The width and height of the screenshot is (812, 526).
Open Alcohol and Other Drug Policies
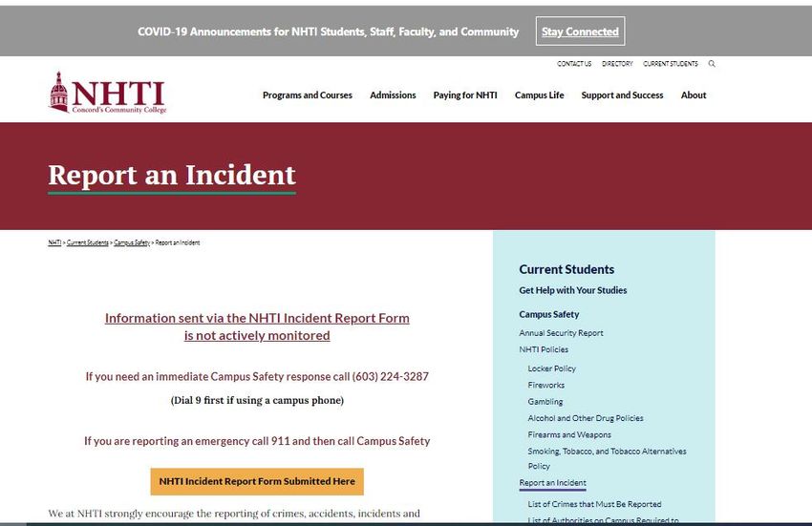point(586,418)
